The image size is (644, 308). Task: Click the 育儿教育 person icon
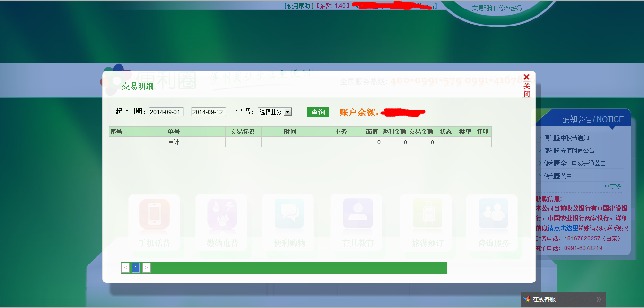[x=358, y=214]
